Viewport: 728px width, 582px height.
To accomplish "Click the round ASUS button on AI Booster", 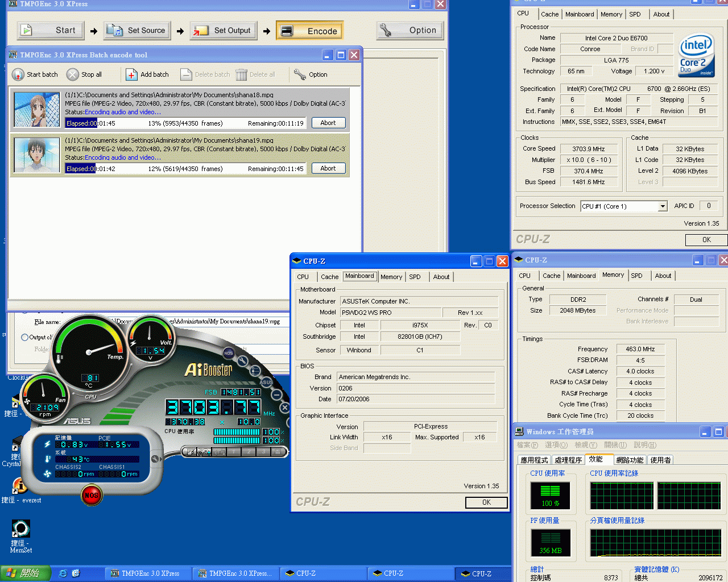I will coord(266,382).
